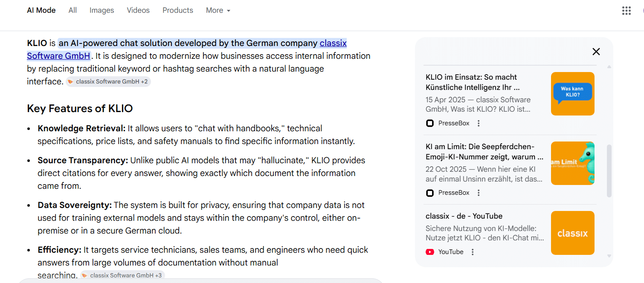The height and width of the screenshot is (283, 644).
Task: Expand the More search options dropdown
Action: [218, 11]
